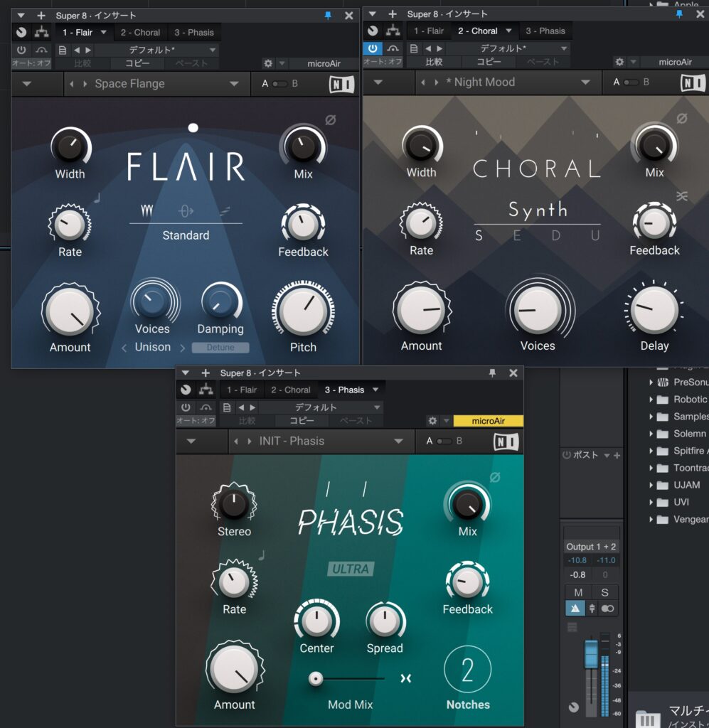Click the yellow microAir button
This screenshot has height=728, width=709.
(x=488, y=421)
